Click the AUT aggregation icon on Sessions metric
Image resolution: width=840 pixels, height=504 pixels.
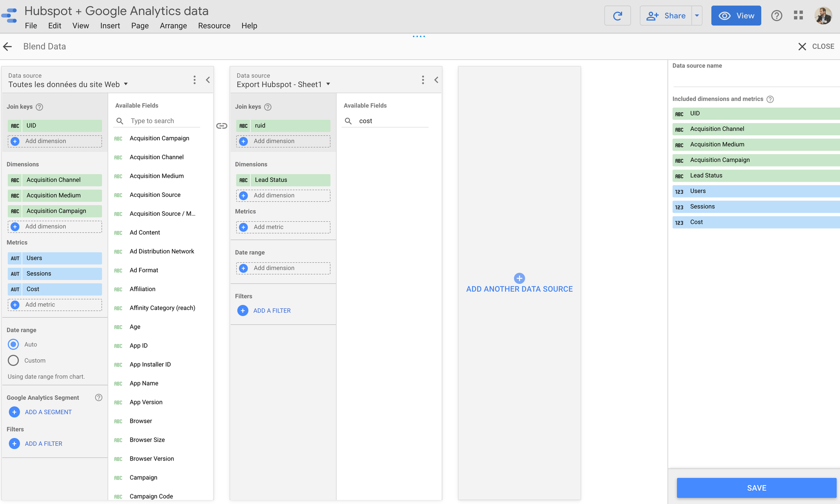click(x=15, y=274)
